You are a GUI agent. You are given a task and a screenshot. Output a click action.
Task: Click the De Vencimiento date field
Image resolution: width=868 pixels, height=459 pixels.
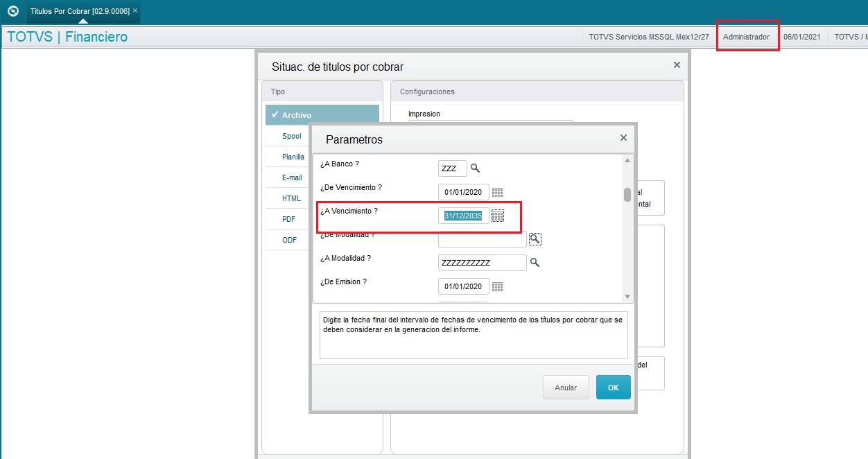[x=464, y=192]
